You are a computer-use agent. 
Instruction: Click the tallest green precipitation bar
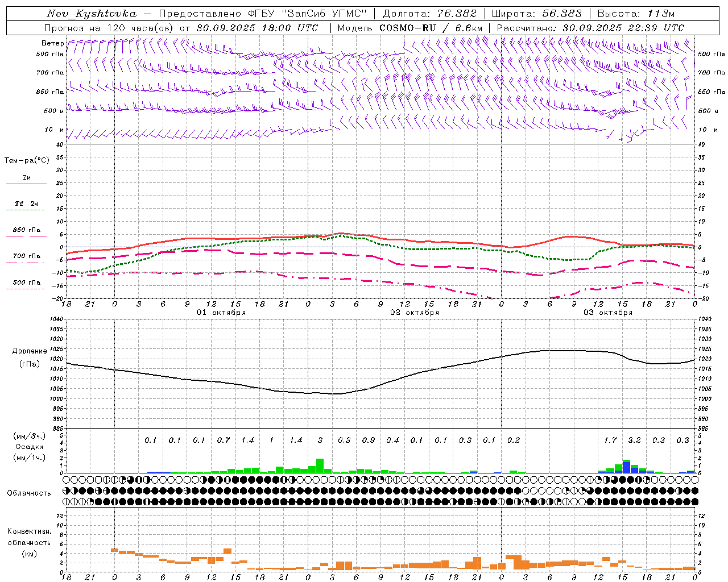click(x=320, y=465)
